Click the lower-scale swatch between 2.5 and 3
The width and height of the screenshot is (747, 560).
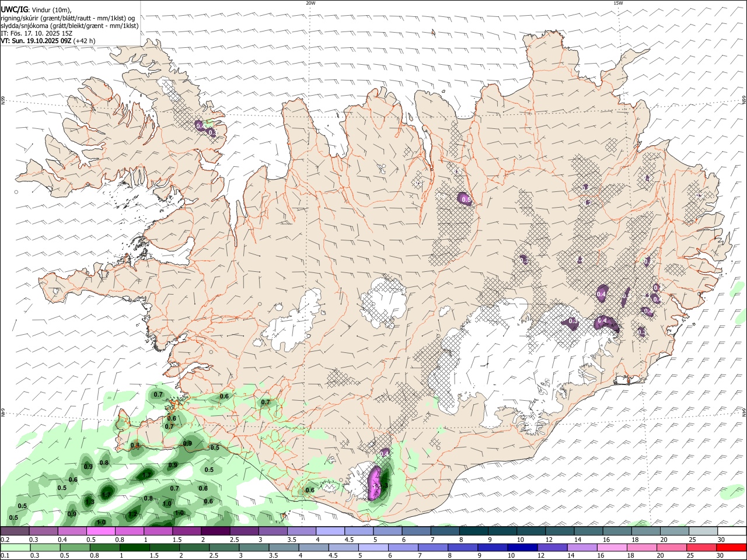coord(224,547)
